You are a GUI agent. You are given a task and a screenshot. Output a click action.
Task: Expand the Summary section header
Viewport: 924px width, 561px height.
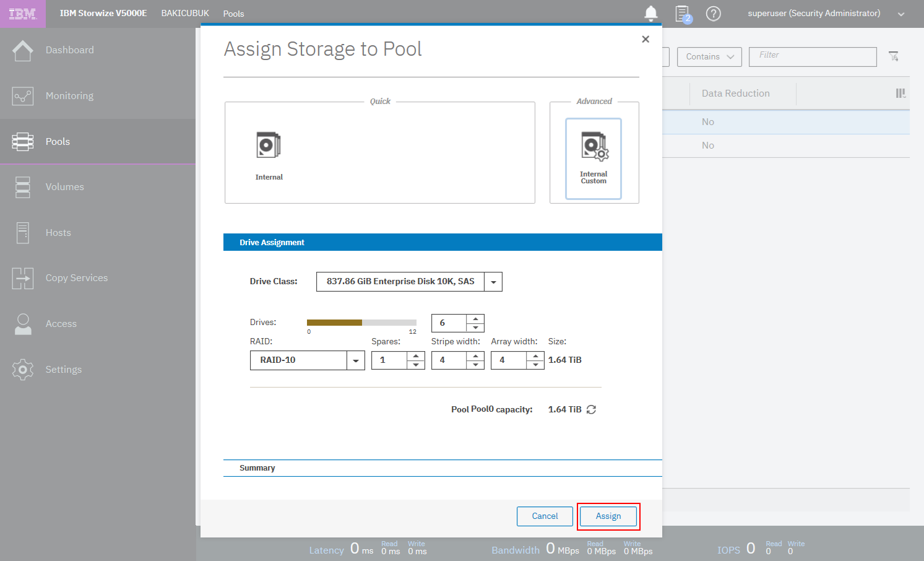(x=443, y=468)
